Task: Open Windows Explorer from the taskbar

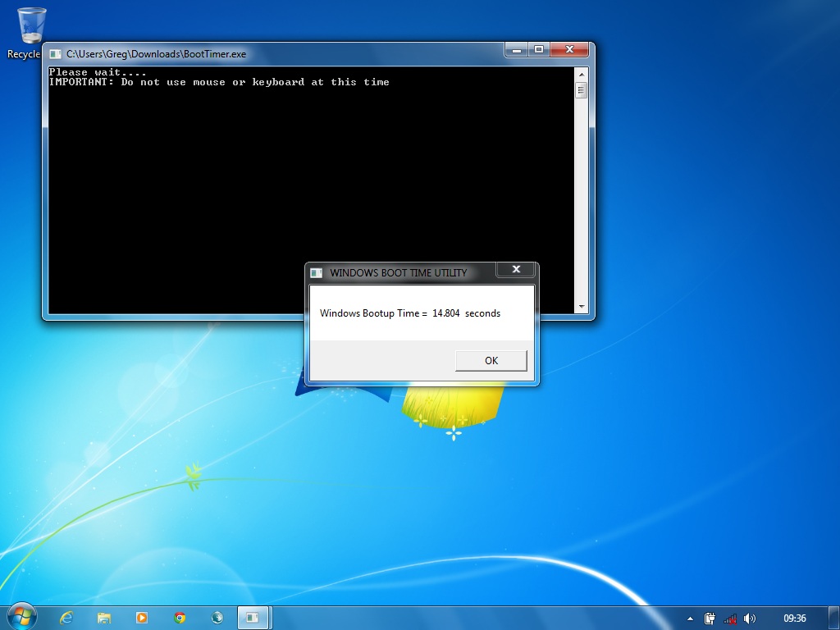Action: click(104, 618)
